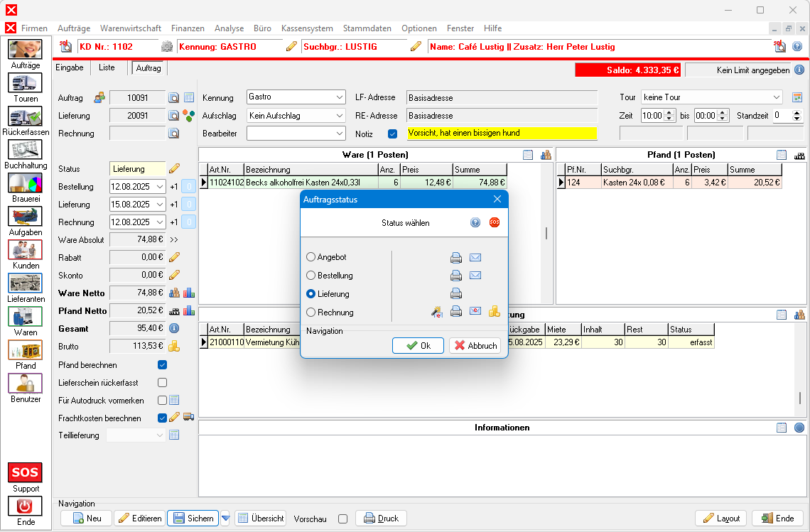Uncheck the Pfand berechnen checkbox

click(162, 365)
